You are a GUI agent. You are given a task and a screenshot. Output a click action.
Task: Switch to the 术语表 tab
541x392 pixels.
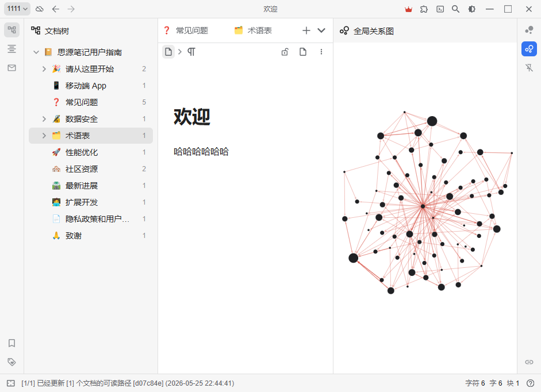tap(253, 30)
